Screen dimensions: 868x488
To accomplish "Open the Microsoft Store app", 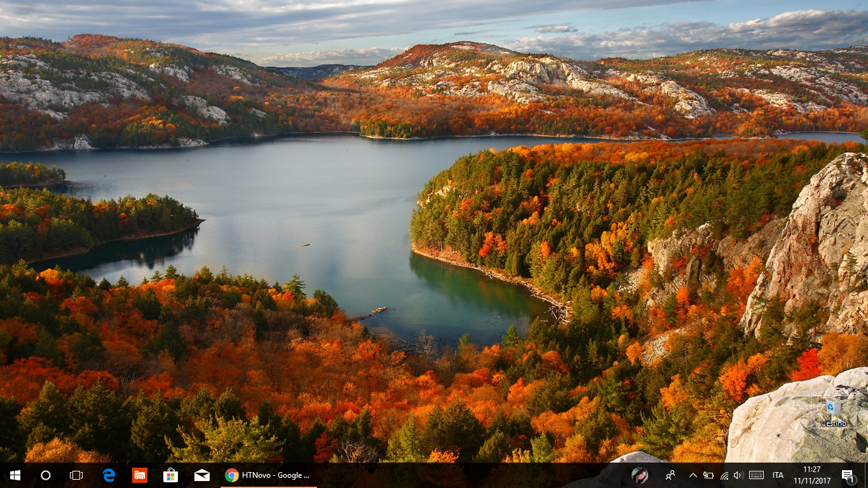I will [170, 475].
